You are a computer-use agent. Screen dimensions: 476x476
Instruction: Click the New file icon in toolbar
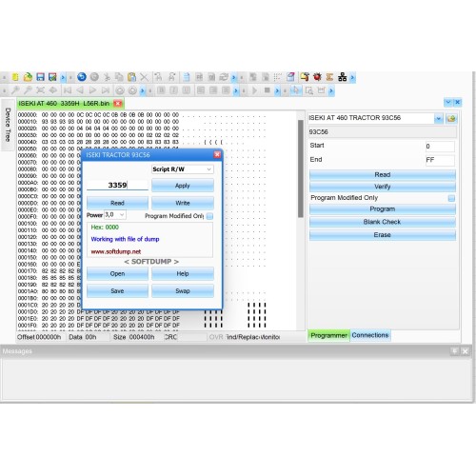coord(15,77)
